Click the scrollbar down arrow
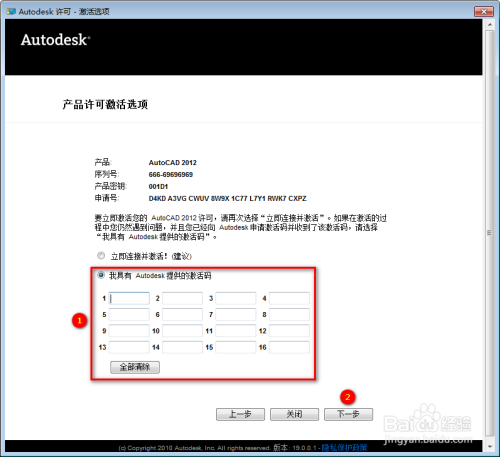The image size is (500, 457). point(490,446)
